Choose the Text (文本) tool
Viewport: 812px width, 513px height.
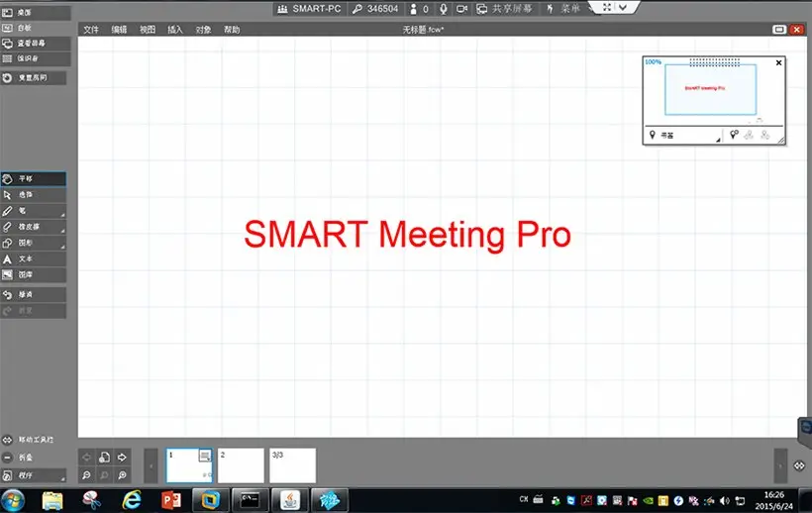point(33,259)
